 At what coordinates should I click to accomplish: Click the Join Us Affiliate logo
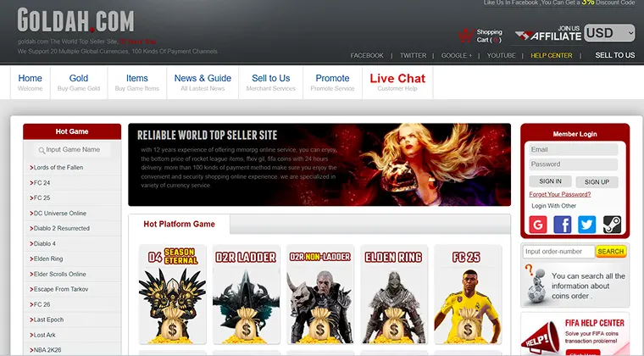(x=548, y=33)
